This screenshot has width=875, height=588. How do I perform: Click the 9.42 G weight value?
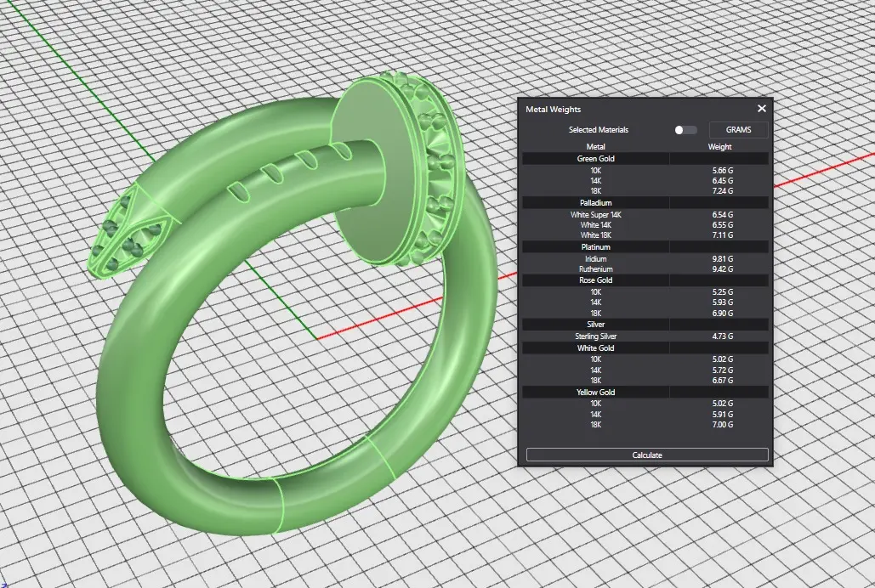pyautogui.click(x=723, y=269)
